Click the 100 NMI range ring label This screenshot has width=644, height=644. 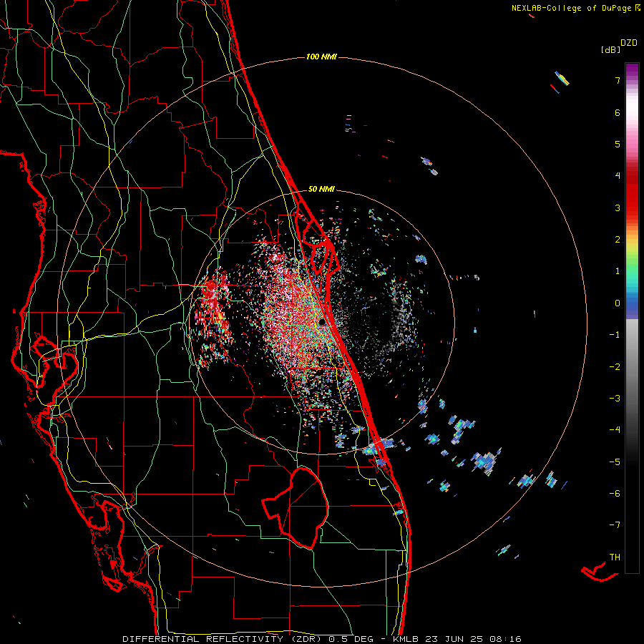pyautogui.click(x=321, y=57)
